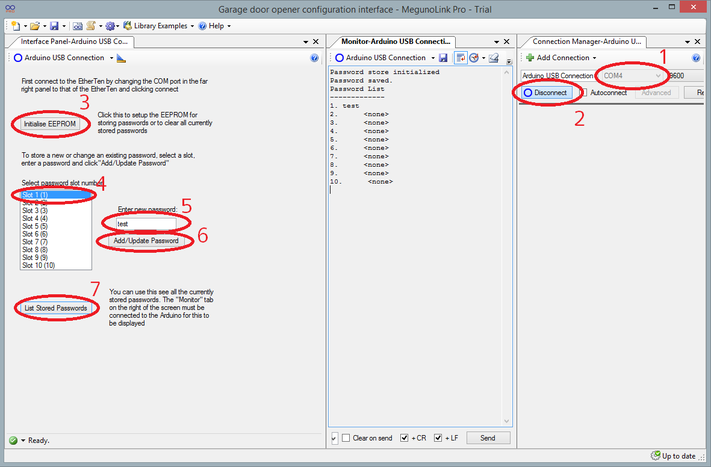The height and width of the screenshot is (467, 711).
Task: Select Slot 9 (9) in the list
Action: [56, 258]
